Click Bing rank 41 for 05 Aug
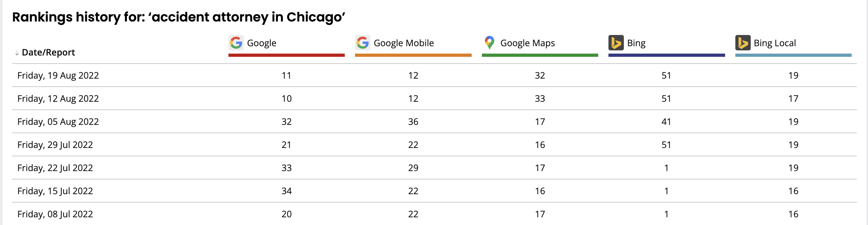868x225 pixels. (666, 121)
